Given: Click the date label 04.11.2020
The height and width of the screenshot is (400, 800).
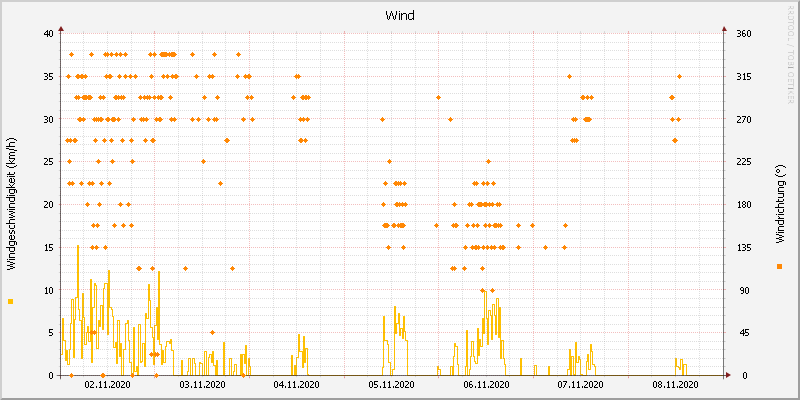Looking at the screenshot, I should click(296, 385).
